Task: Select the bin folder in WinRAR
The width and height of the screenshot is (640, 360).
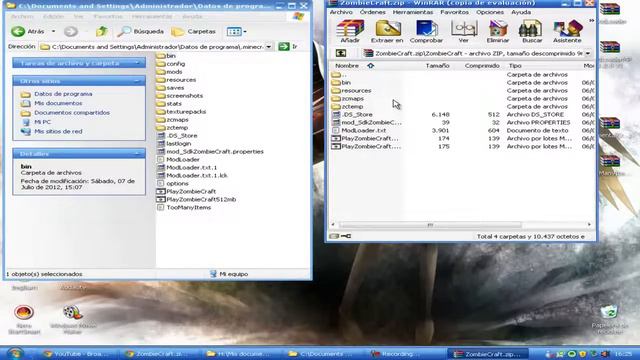Action: [x=341, y=82]
